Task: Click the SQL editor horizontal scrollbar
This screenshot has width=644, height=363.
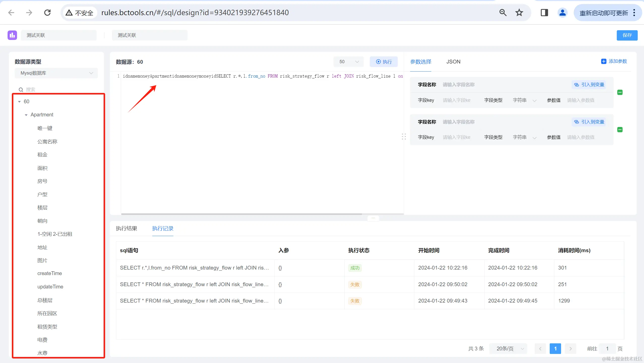Action: pyautogui.click(x=241, y=214)
